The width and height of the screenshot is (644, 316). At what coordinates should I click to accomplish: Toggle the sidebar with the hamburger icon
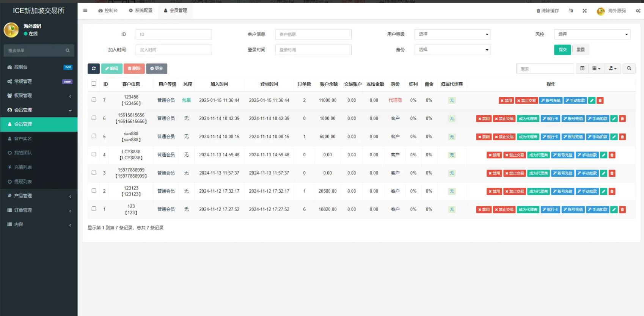(x=85, y=11)
